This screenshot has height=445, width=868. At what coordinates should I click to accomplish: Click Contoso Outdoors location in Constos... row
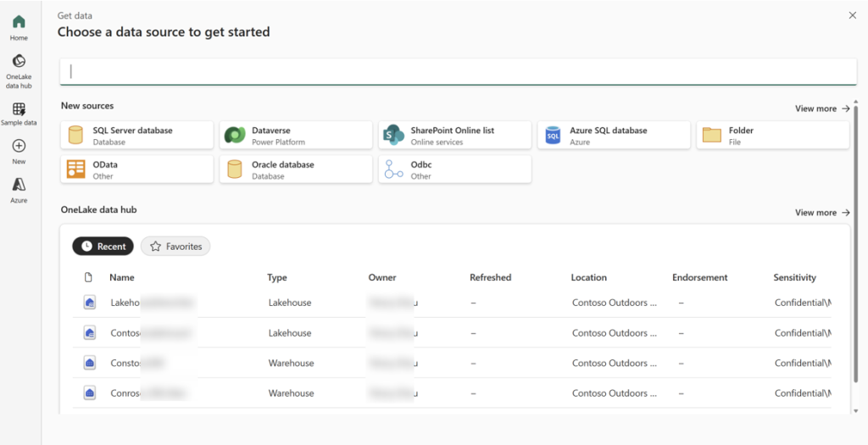pyautogui.click(x=615, y=363)
